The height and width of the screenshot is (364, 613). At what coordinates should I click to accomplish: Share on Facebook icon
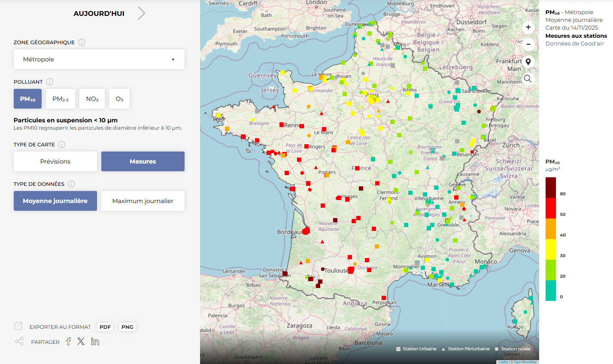(68, 342)
